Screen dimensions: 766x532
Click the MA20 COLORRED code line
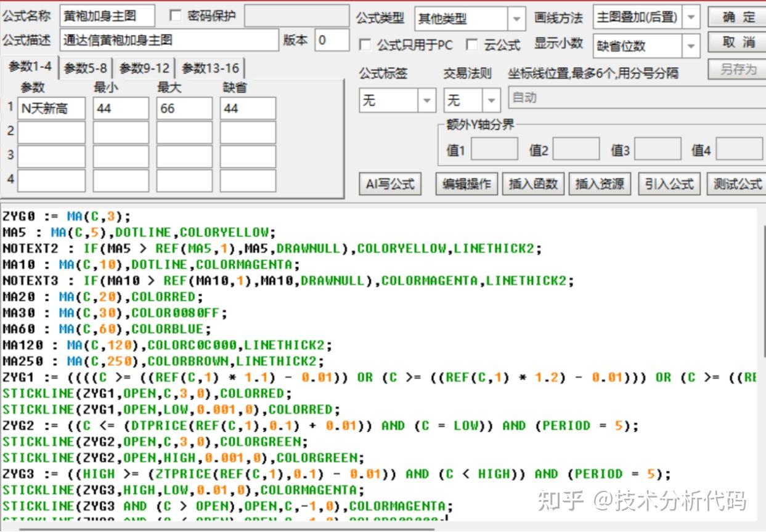[x=103, y=297]
